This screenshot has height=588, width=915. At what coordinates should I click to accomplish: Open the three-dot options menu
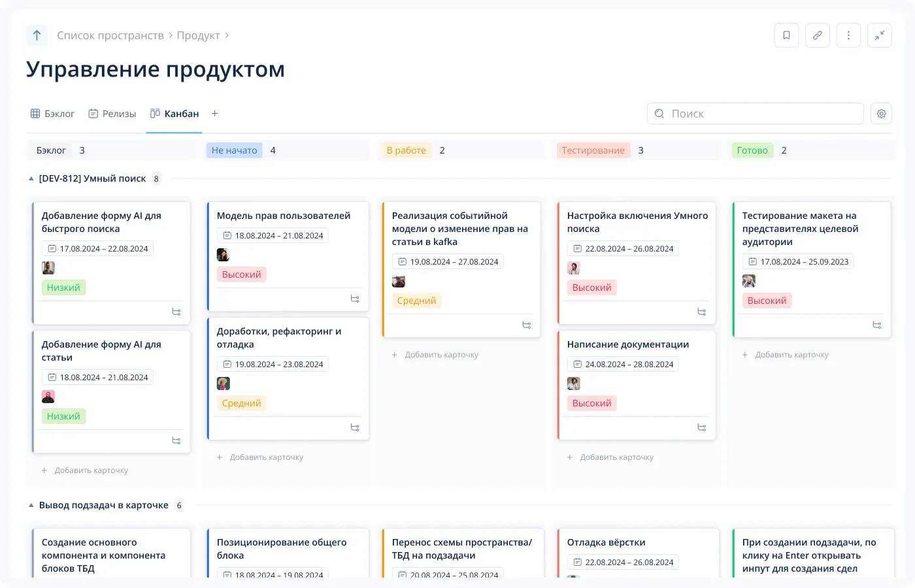848,35
